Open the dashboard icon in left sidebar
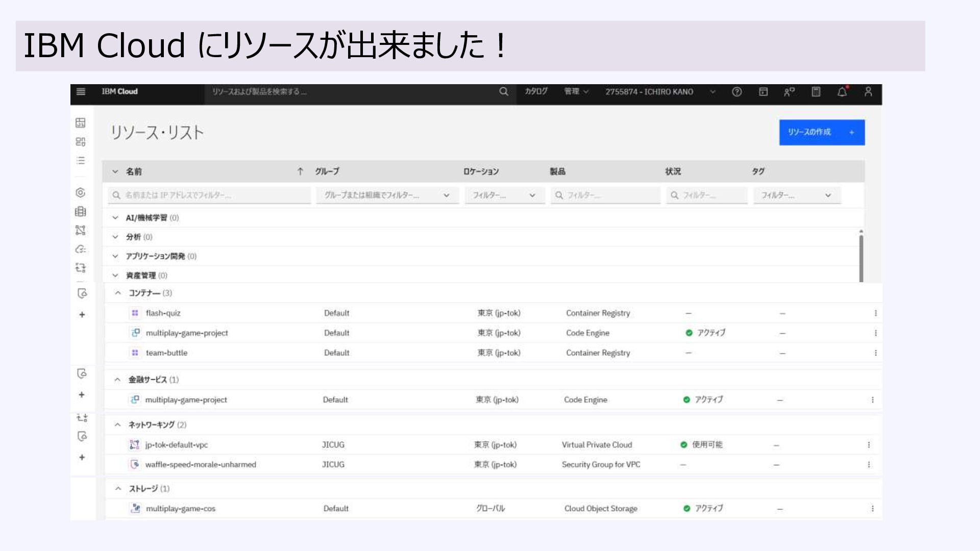This screenshot has width=980, height=551. (x=81, y=122)
